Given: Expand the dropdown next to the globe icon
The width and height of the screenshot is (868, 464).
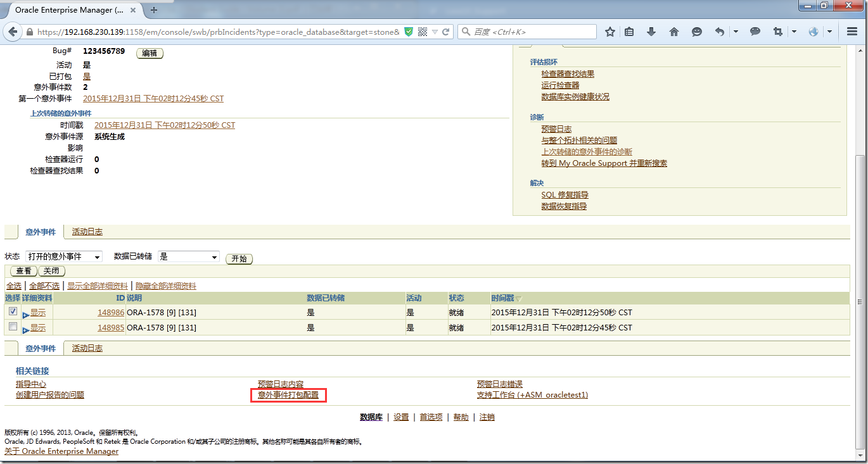Looking at the screenshot, I should click(829, 32).
